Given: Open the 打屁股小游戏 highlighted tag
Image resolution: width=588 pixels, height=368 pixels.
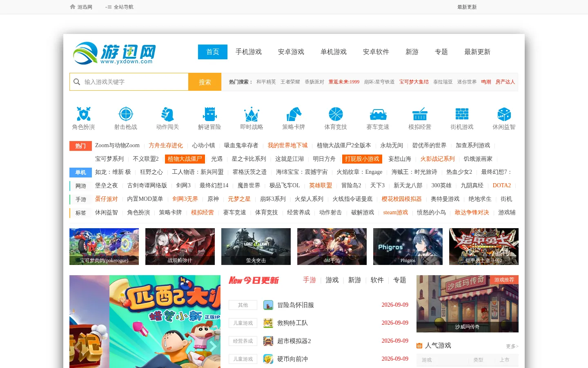Looking at the screenshot, I should pyautogui.click(x=362, y=159).
